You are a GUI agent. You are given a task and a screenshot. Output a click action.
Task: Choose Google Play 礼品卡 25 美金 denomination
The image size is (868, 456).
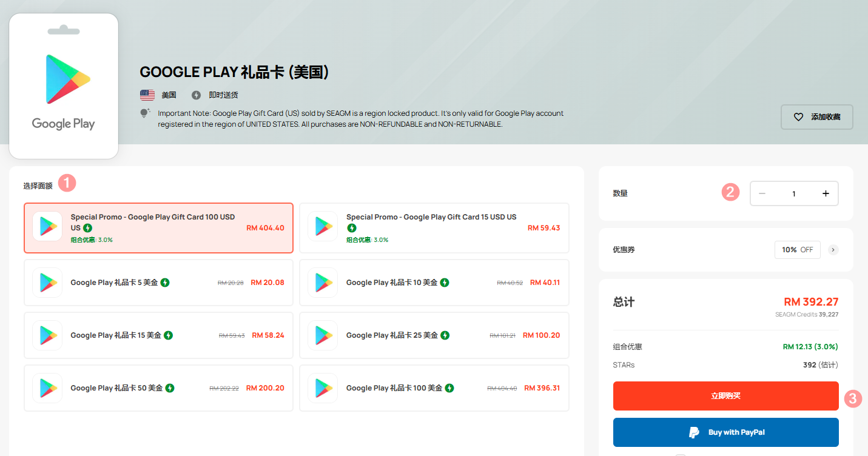(x=434, y=335)
